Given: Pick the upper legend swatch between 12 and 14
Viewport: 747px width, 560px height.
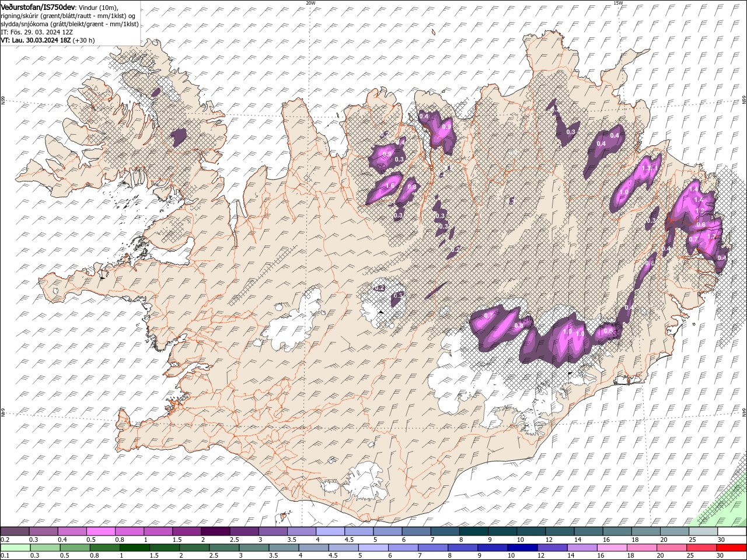Looking at the screenshot, I should [x=560, y=531].
